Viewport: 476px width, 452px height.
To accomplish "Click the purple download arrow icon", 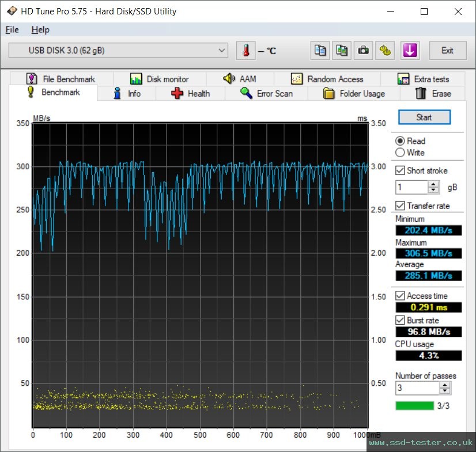I will pyautogui.click(x=410, y=50).
